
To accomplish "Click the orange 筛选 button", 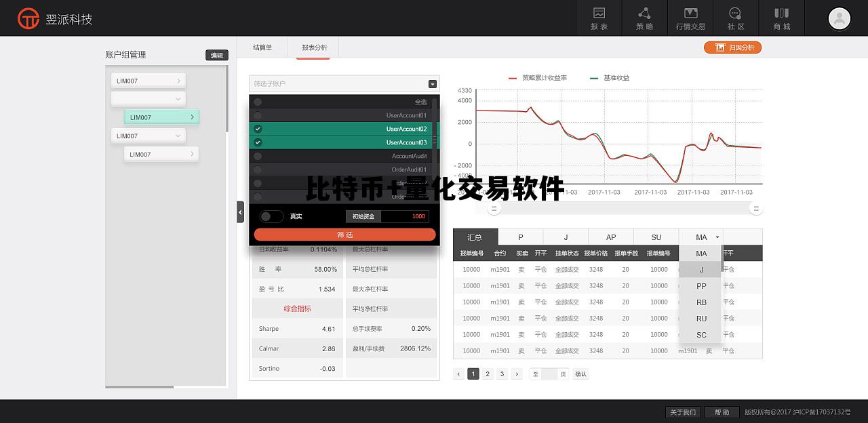I will point(344,235).
